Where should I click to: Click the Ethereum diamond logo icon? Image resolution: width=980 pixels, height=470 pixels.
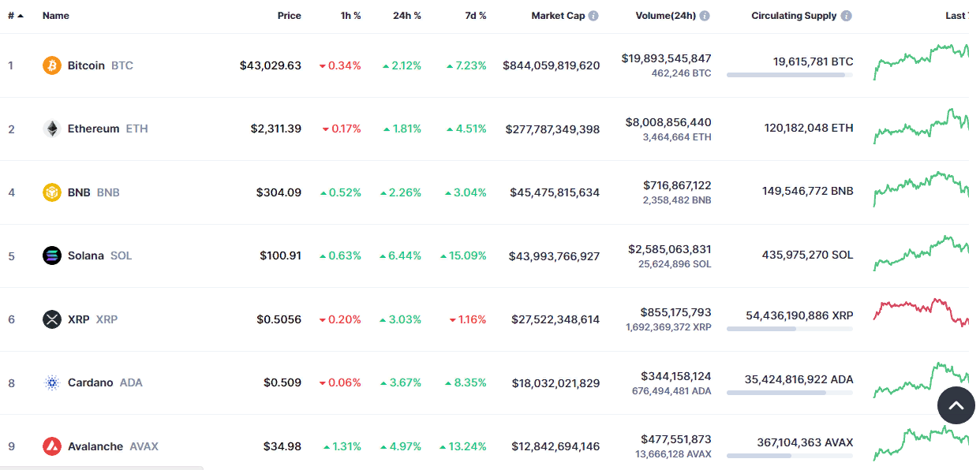point(52,129)
